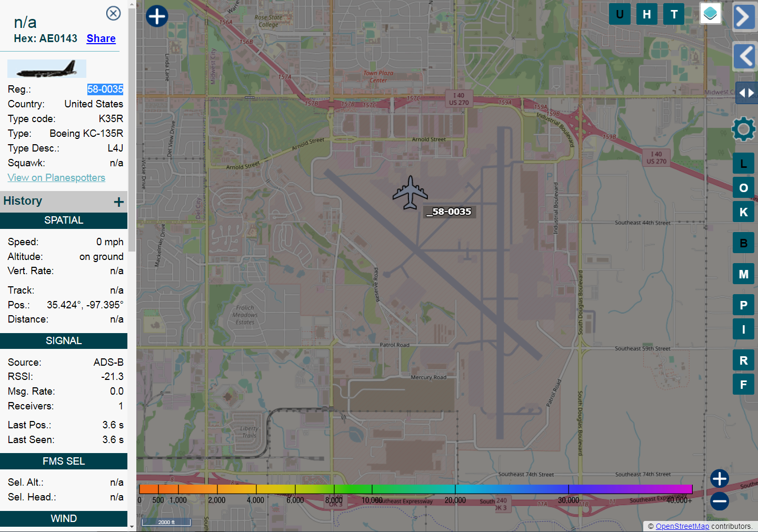Open the View on Planespotters link
Image resolution: width=758 pixels, height=532 pixels.
coord(56,178)
